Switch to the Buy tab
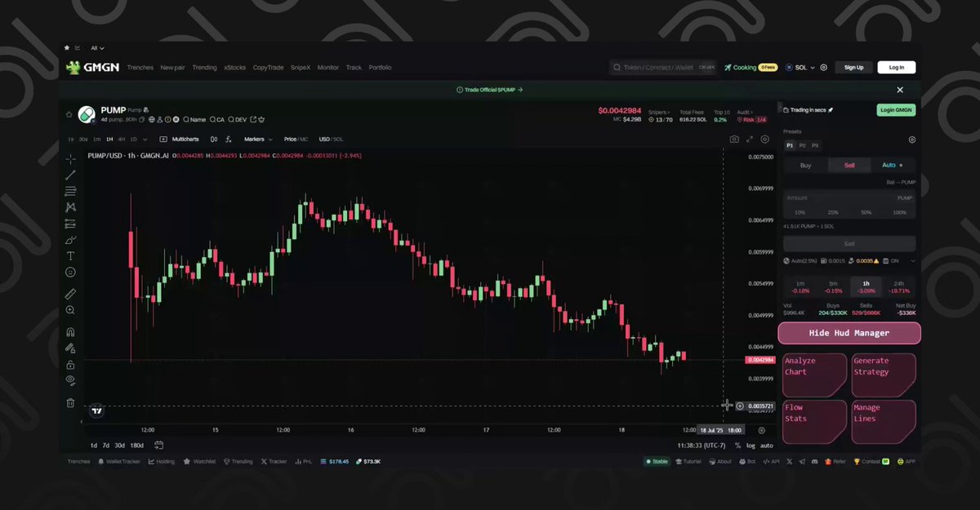 [x=805, y=165]
